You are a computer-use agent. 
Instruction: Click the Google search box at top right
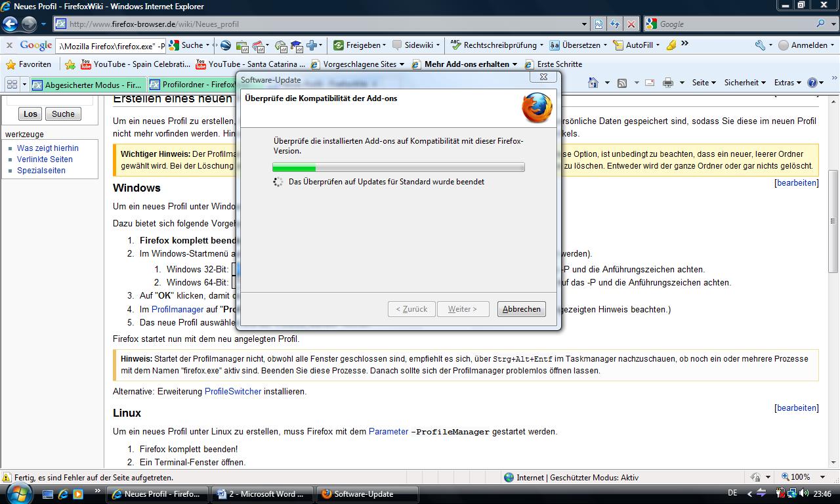pos(735,24)
